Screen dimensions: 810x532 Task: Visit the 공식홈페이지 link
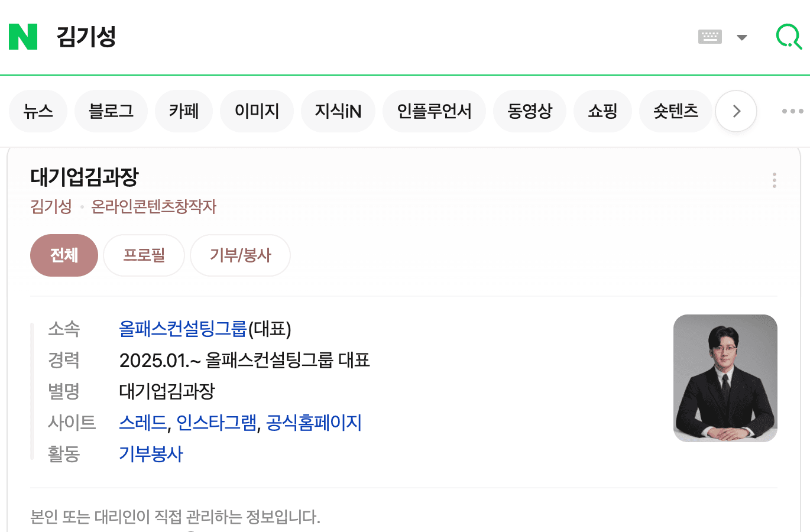tap(314, 423)
